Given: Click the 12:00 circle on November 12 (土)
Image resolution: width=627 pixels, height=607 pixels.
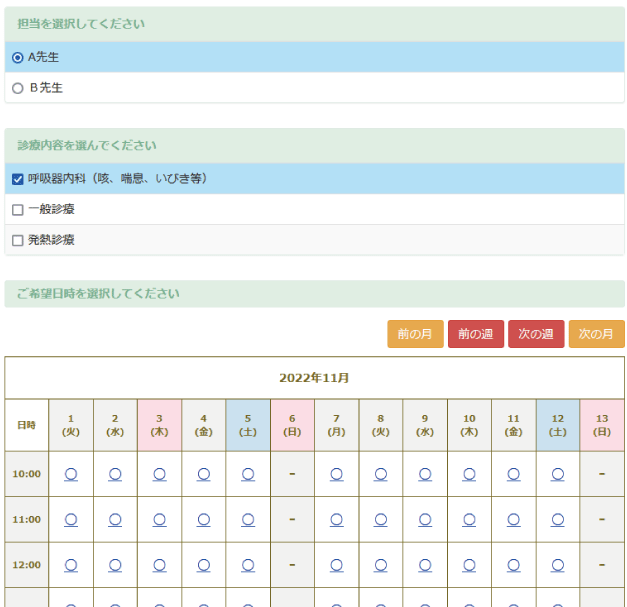Looking at the screenshot, I should tap(557, 565).
